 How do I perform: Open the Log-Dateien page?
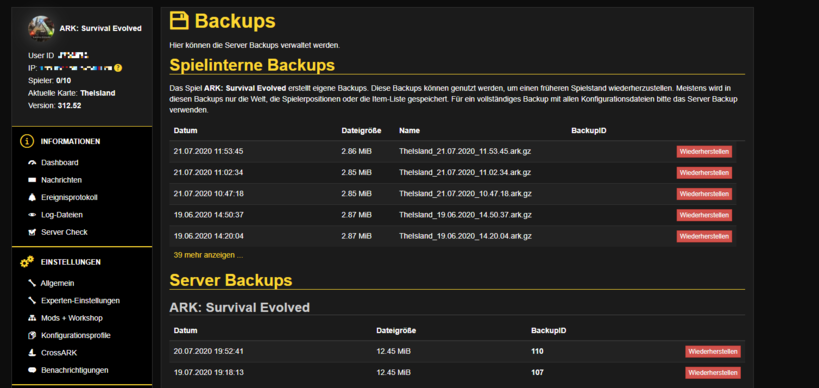pyautogui.click(x=62, y=215)
